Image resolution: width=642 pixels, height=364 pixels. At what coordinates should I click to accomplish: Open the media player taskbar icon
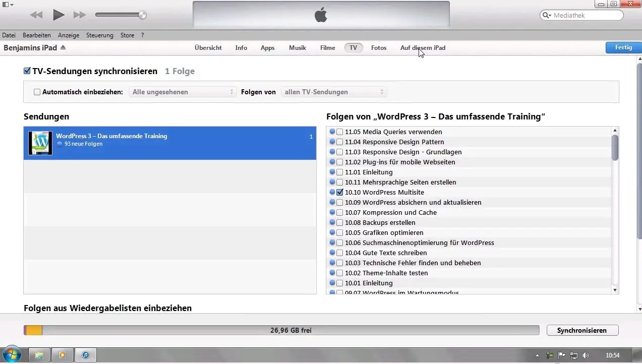(63, 355)
